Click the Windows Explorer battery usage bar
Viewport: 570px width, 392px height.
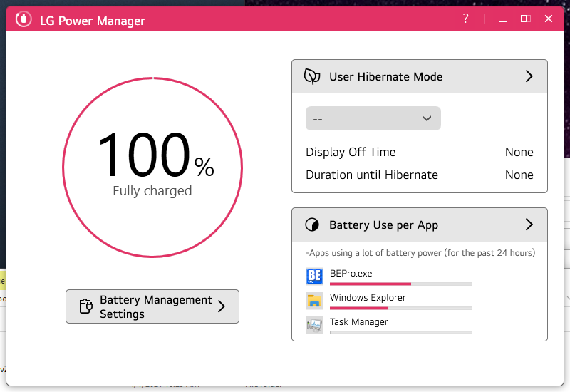(400, 308)
